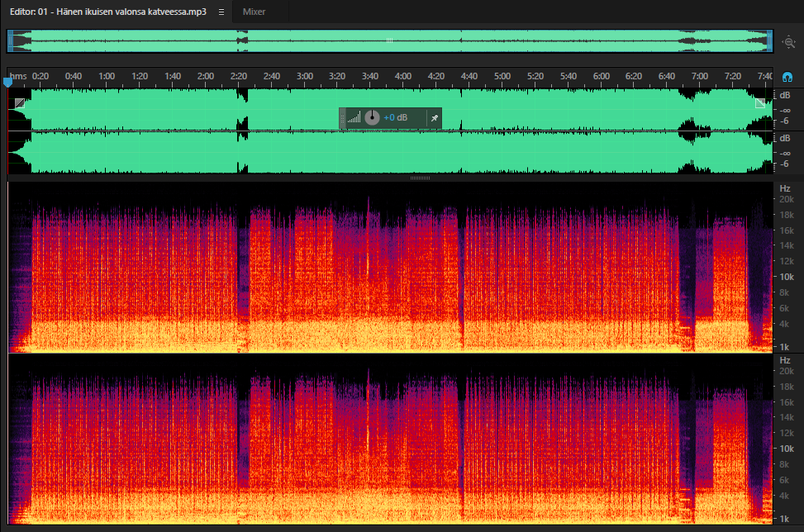804x532 pixels.
Task: Click the HUD grip handle dots
Action: click(x=343, y=118)
